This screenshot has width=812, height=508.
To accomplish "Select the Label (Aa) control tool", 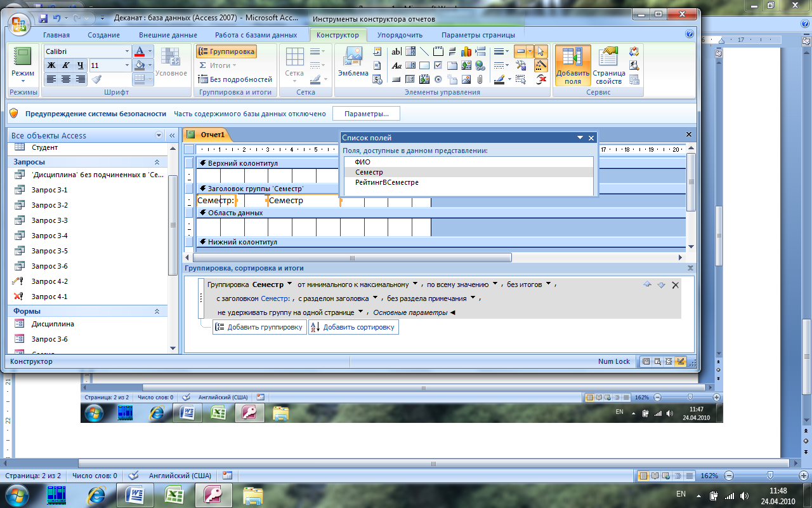I will 396,65.
